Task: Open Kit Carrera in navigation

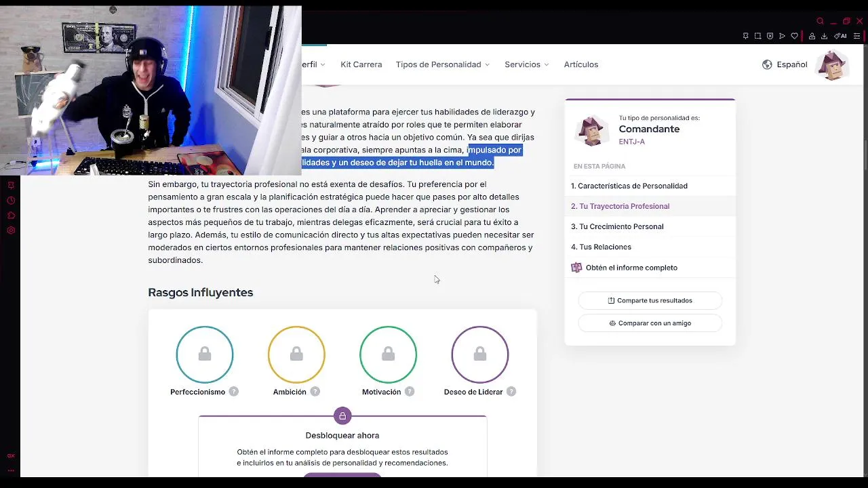Action: (361, 64)
